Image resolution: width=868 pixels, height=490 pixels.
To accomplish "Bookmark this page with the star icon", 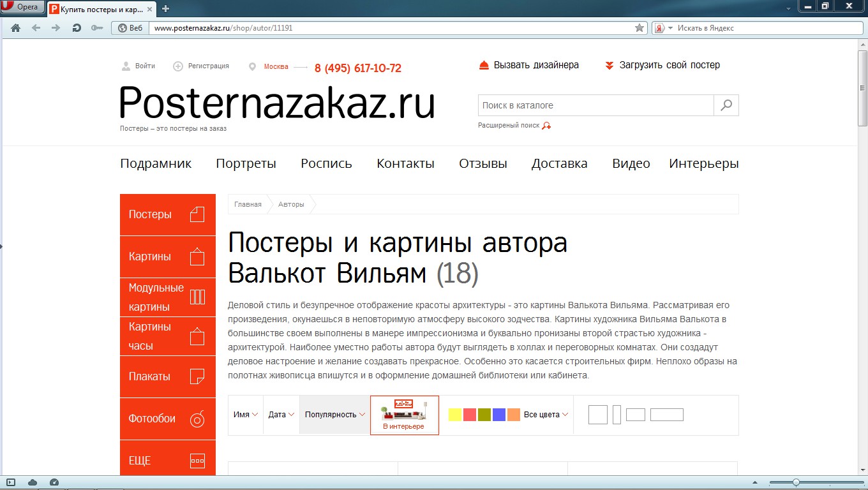I will click(640, 28).
